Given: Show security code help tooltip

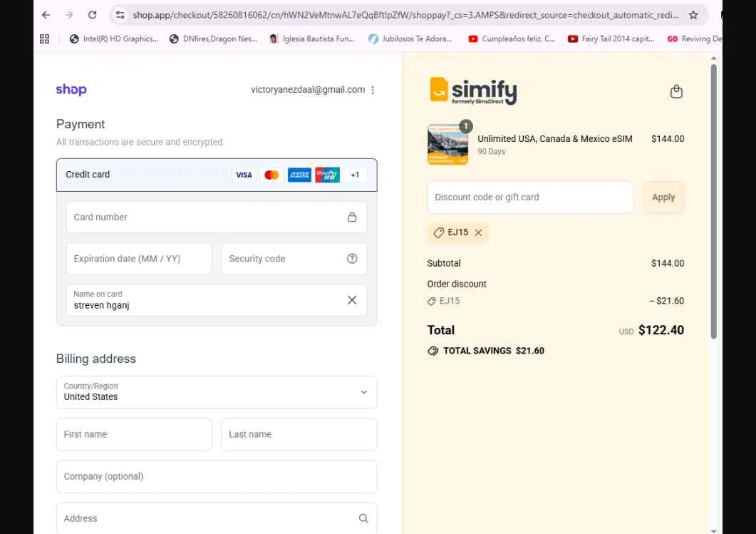Looking at the screenshot, I should (x=352, y=259).
